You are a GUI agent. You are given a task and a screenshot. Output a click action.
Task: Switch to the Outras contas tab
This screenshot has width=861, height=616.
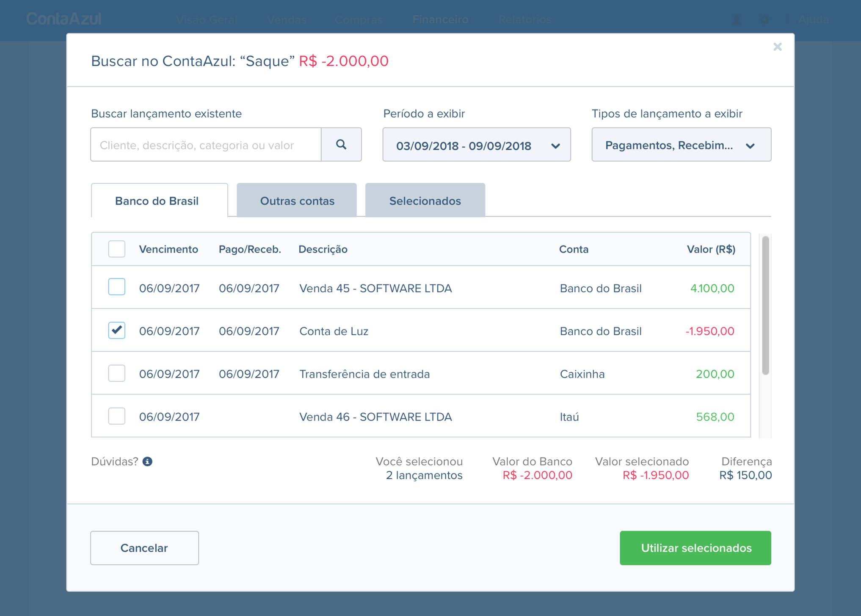pos(297,201)
